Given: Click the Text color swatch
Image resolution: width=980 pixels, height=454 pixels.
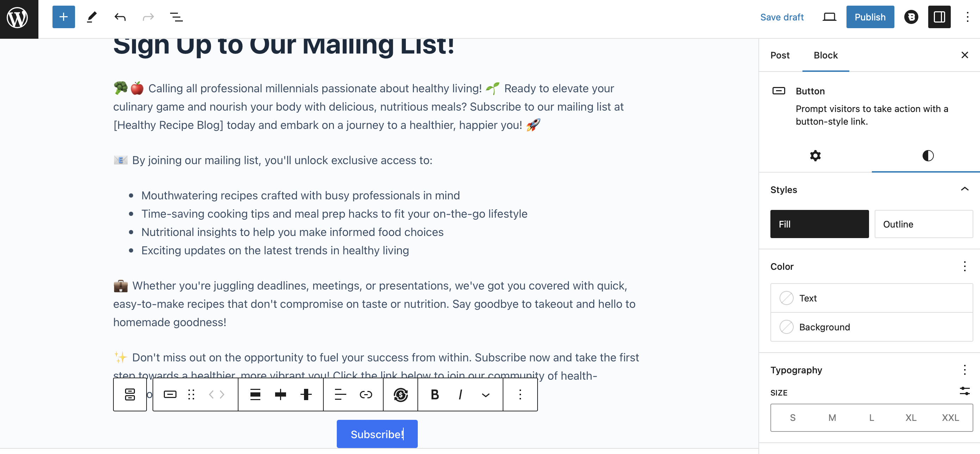Looking at the screenshot, I should click(x=787, y=298).
